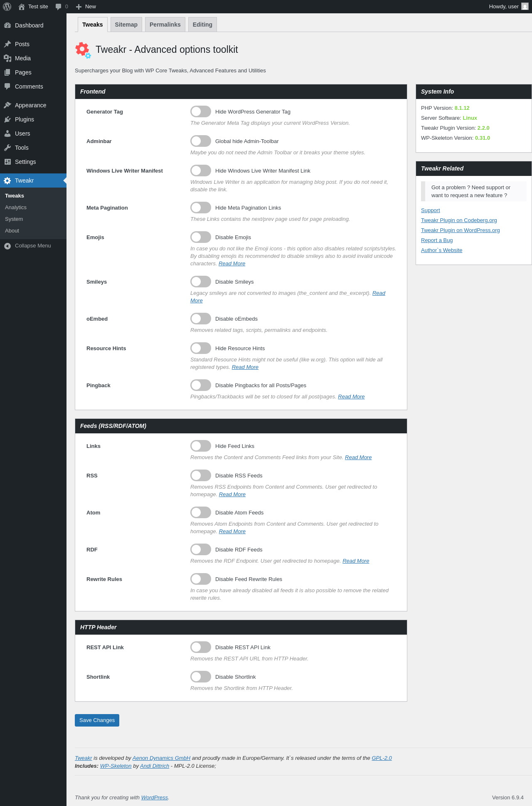This screenshot has height=806, width=532.
Task: Click Read More link under Emojis
Action: point(232,264)
